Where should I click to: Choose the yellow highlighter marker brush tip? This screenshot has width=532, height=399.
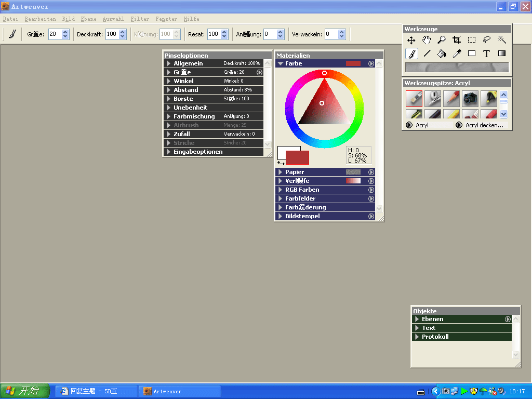point(489,98)
